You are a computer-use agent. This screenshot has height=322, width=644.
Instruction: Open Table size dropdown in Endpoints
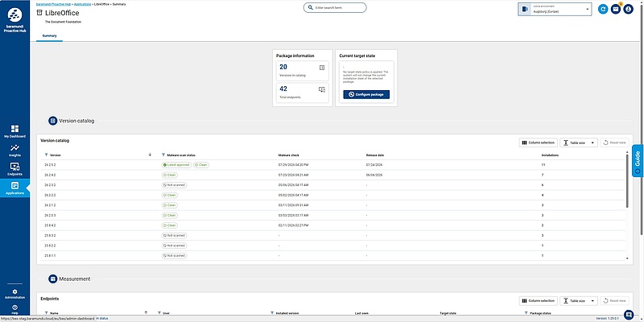pos(579,300)
